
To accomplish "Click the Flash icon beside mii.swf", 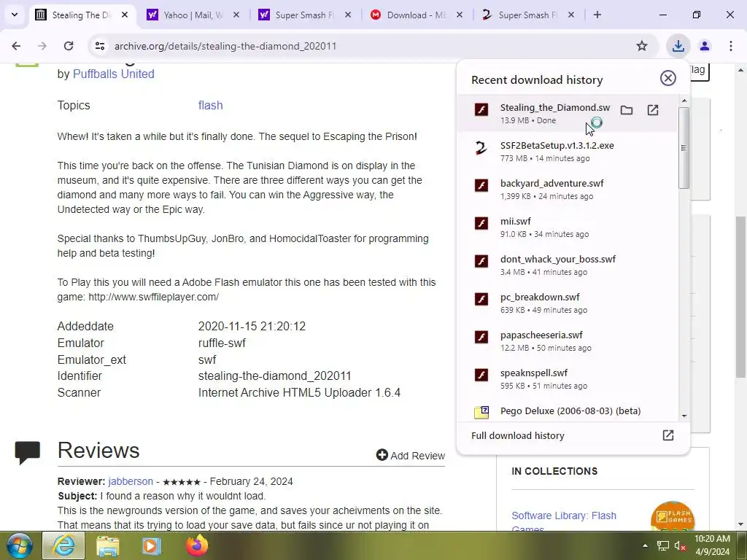I will pos(481,223).
